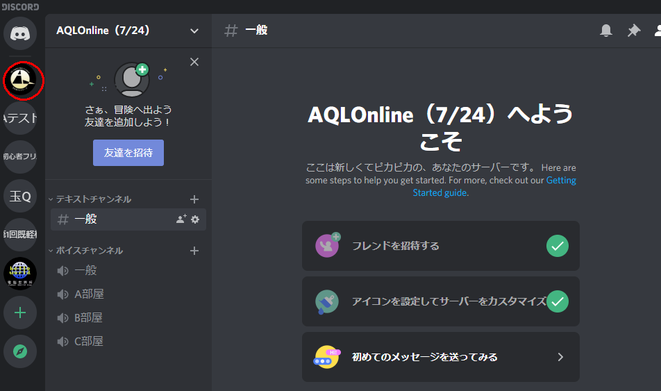Open the 回既軽 server icon
Screen dimensions: 661x391
[x=20, y=234]
